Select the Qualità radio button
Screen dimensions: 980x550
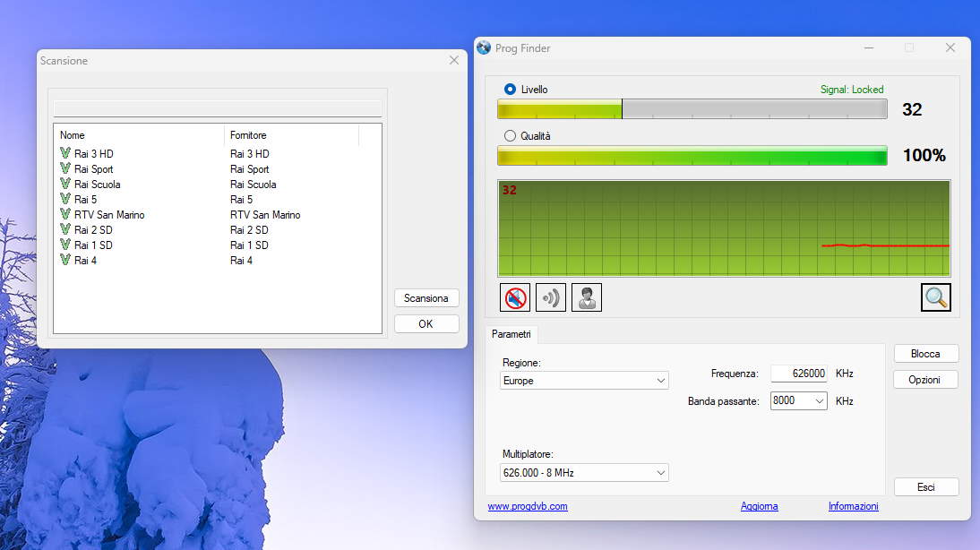click(510, 135)
